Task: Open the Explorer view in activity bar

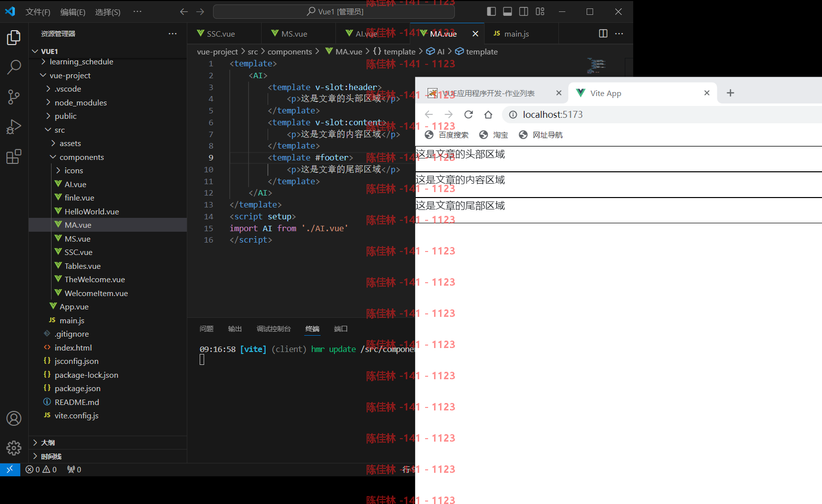Action: click(14, 38)
